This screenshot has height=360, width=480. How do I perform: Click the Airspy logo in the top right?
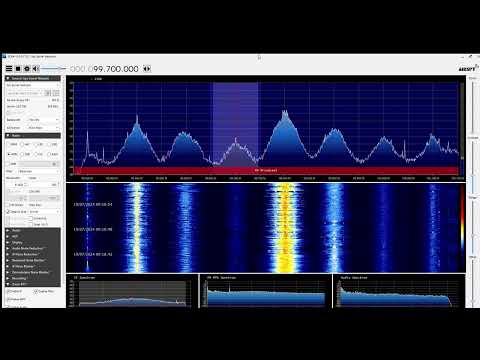[x=468, y=68]
